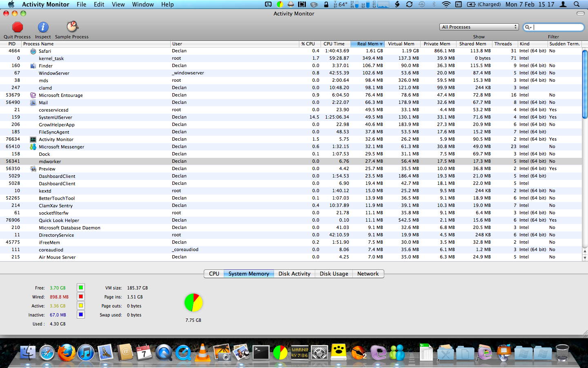Open the Trash in the Dock
The image size is (588, 368).
[562, 352]
